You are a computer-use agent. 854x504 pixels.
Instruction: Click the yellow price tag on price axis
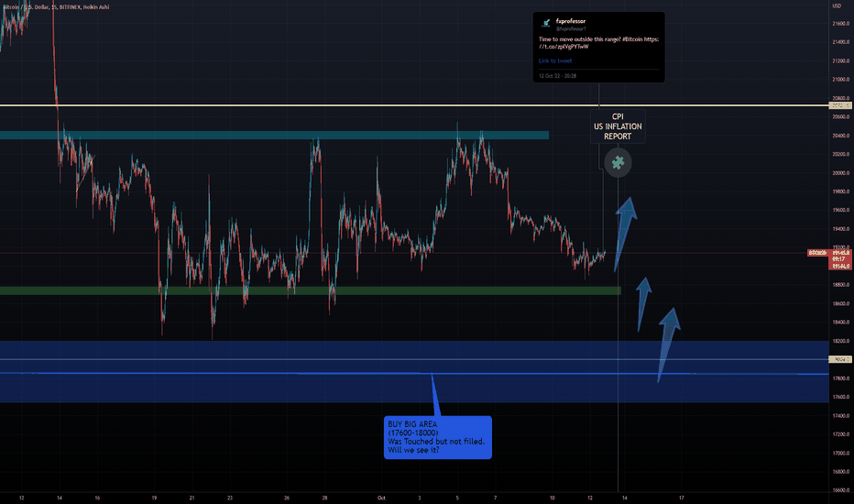[839, 105]
